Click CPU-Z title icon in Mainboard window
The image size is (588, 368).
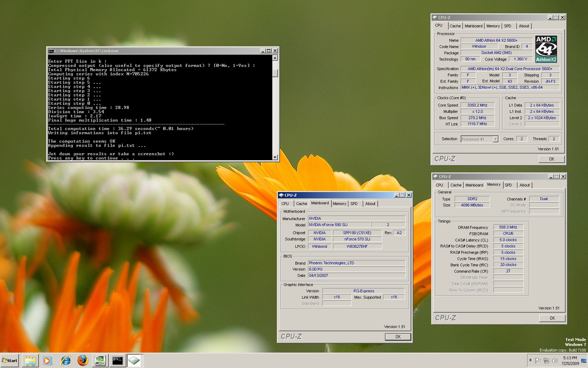click(x=281, y=195)
